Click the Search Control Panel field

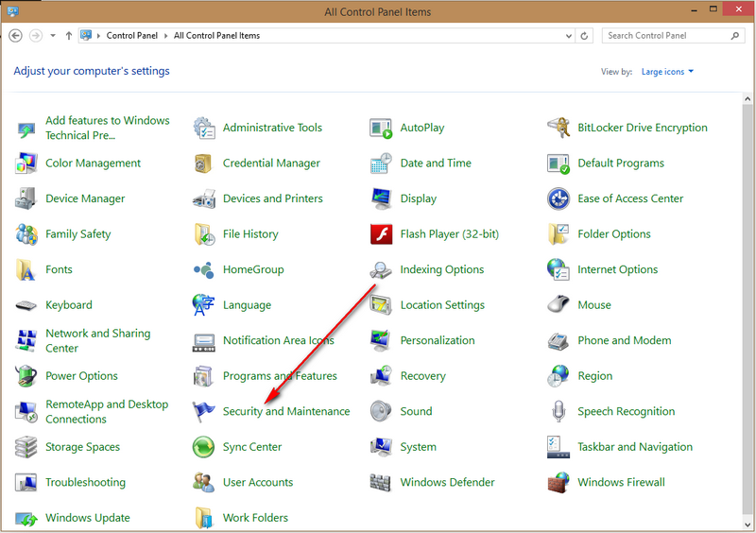coord(666,36)
